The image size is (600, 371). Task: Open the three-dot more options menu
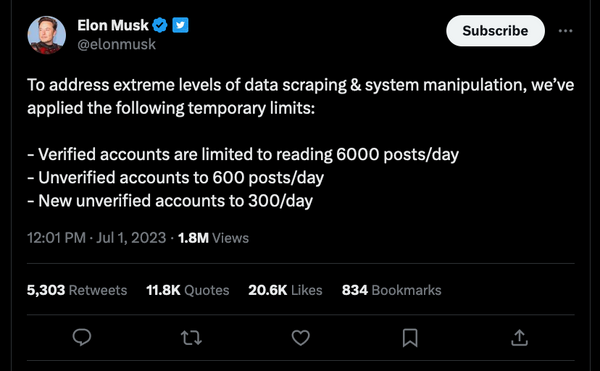[565, 31]
